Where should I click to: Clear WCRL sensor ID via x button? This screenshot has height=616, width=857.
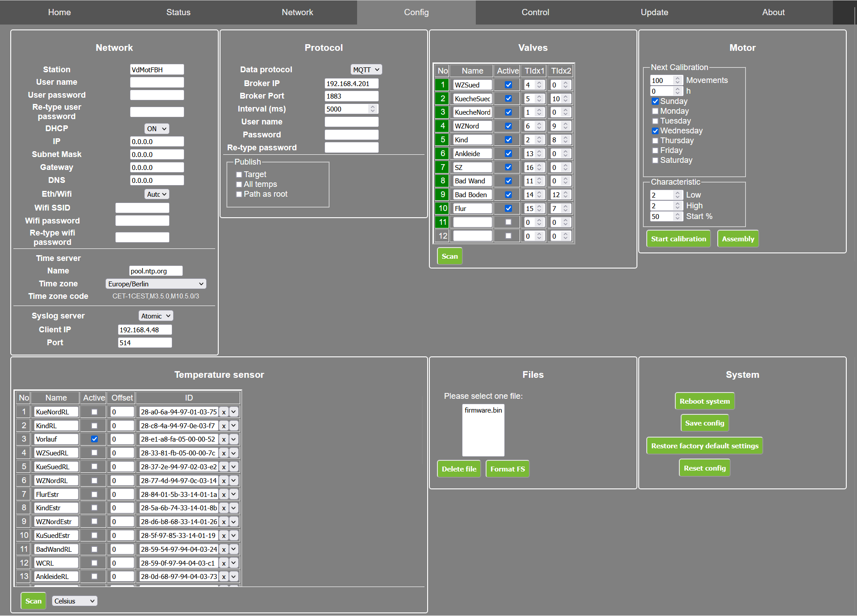pos(224,563)
